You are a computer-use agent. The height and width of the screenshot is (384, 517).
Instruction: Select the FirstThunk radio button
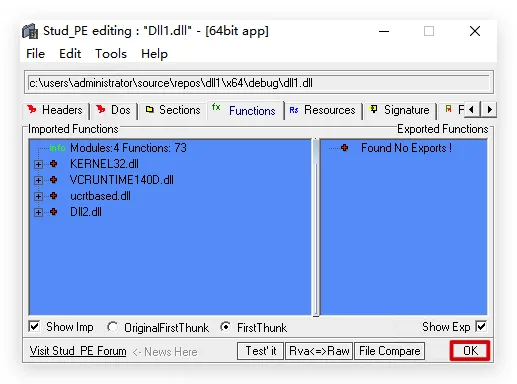(226, 327)
